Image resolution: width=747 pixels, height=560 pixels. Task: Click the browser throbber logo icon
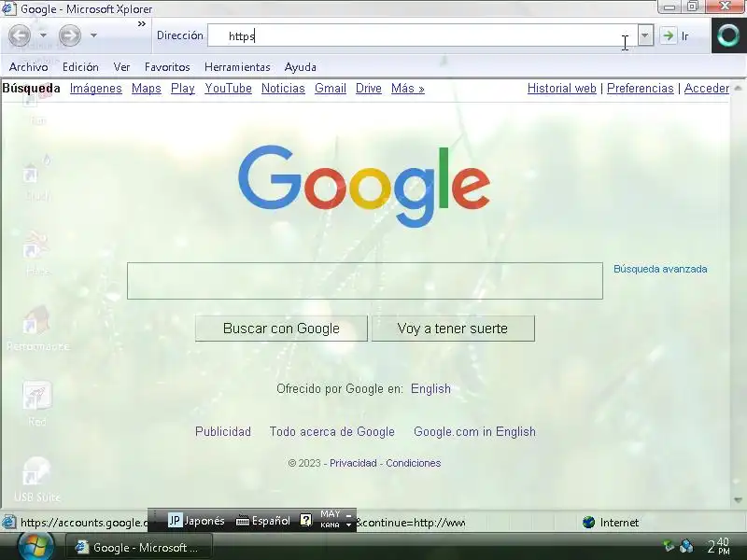(728, 35)
